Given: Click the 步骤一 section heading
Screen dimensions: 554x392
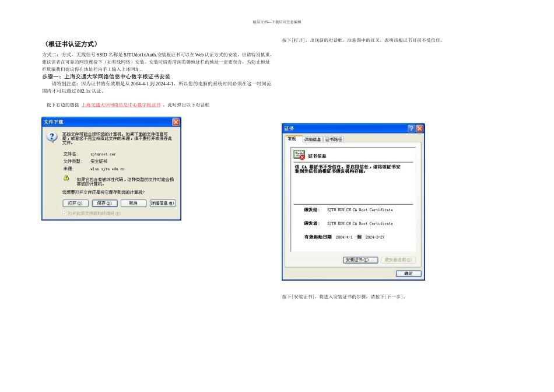Looking at the screenshot, I should (x=106, y=76).
